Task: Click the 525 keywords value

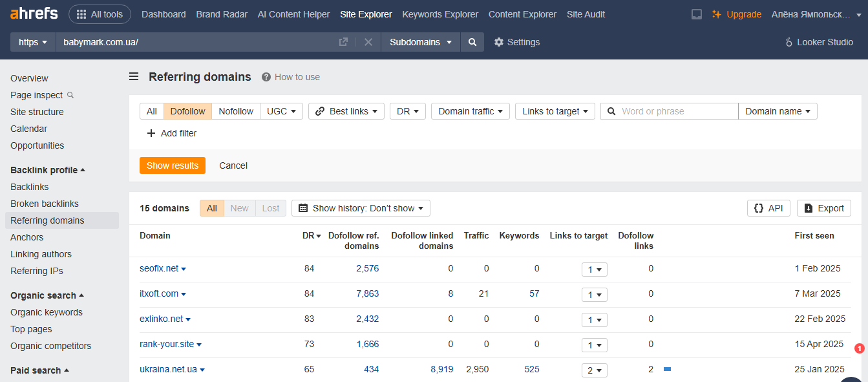Action: click(x=532, y=369)
